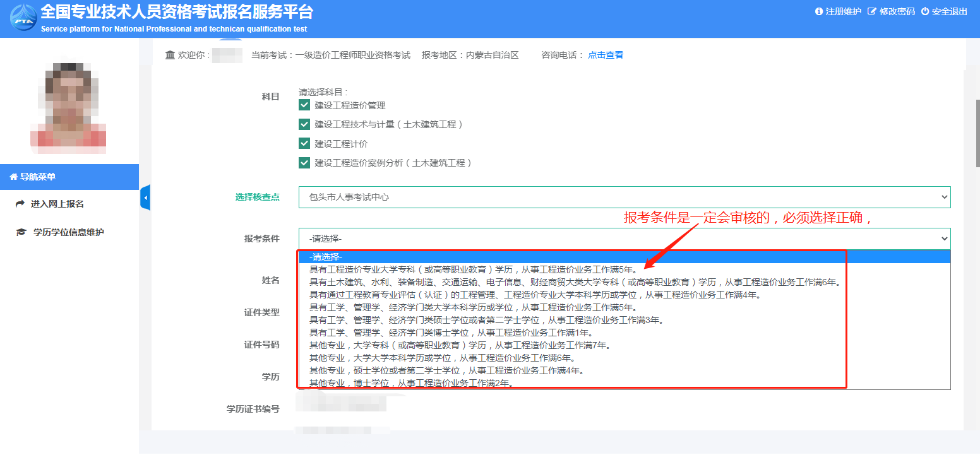The height and width of the screenshot is (460, 980).
Task: Click the 点击查看 phone link
Action: 605,55
